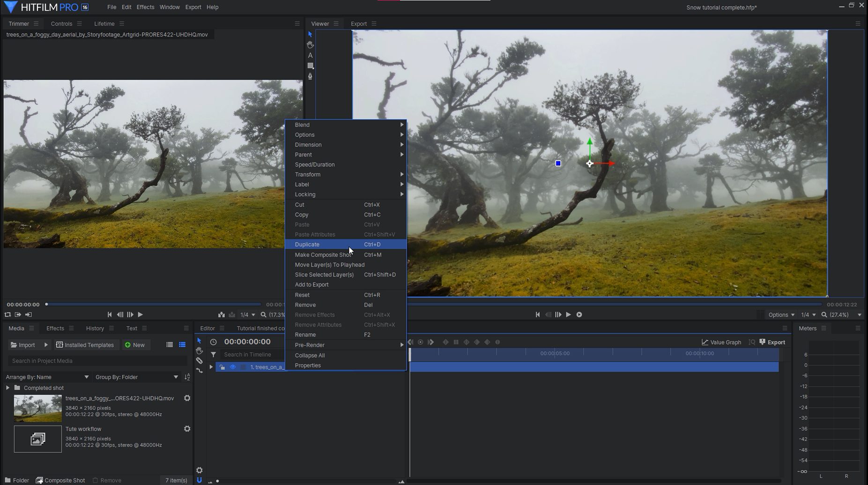Select the Text tool in Viewer toolbar
This screenshot has height=485, width=868.
tap(310, 55)
